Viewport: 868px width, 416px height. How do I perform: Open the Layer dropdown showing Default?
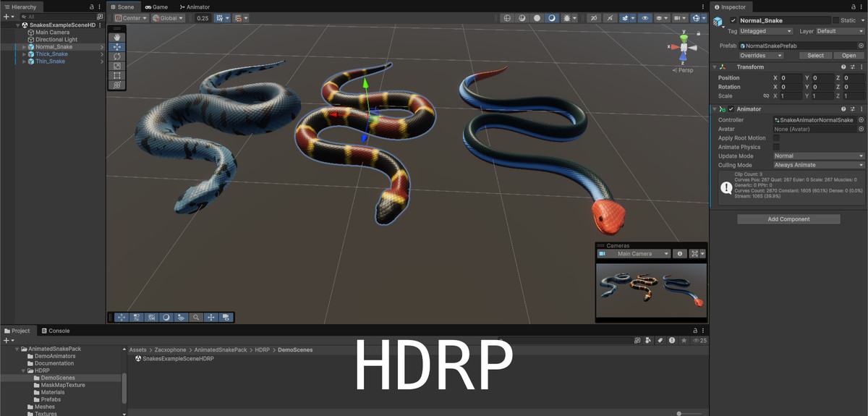[x=841, y=31]
